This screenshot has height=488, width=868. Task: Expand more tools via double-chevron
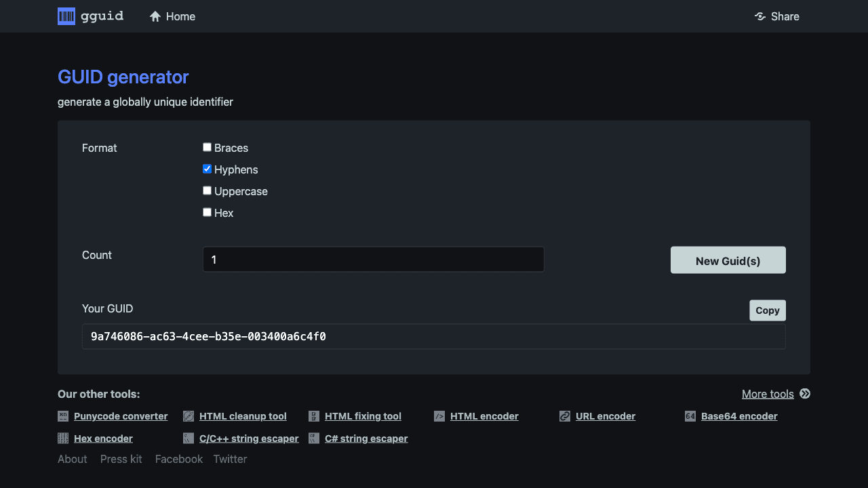pos(804,393)
